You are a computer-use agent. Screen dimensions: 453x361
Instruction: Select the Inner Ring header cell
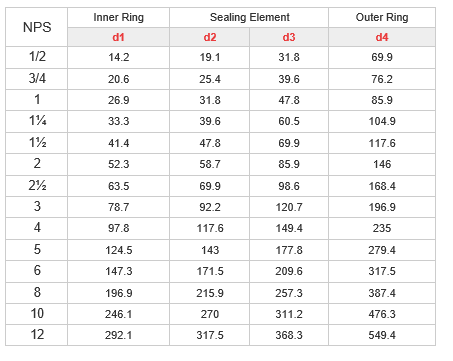(118, 17)
